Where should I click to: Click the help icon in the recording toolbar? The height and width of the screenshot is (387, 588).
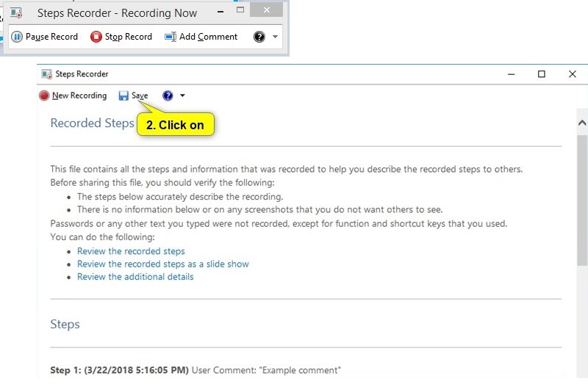tap(259, 37)
